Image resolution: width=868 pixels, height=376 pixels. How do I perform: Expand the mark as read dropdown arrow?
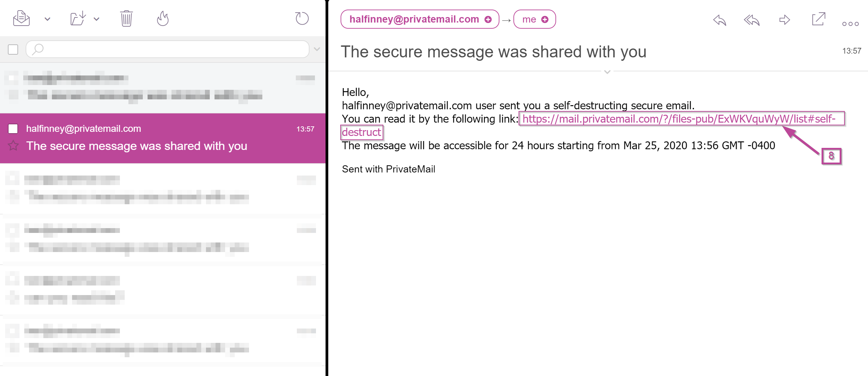tap(47, 19)
